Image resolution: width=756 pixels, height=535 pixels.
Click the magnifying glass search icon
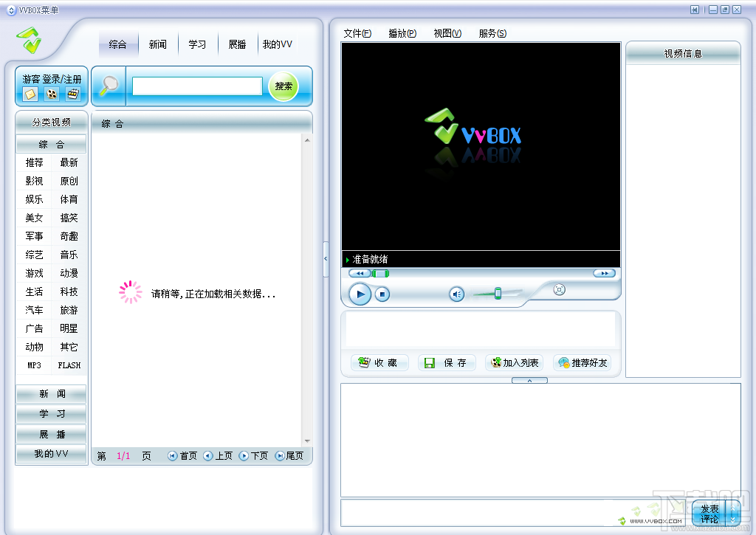(109, 86)
